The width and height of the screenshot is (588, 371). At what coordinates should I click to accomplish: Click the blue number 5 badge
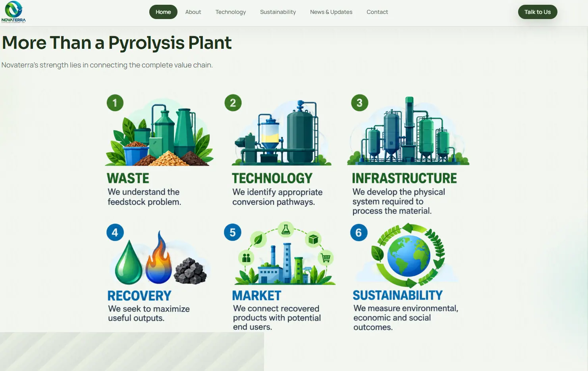[x=233, y=233]
